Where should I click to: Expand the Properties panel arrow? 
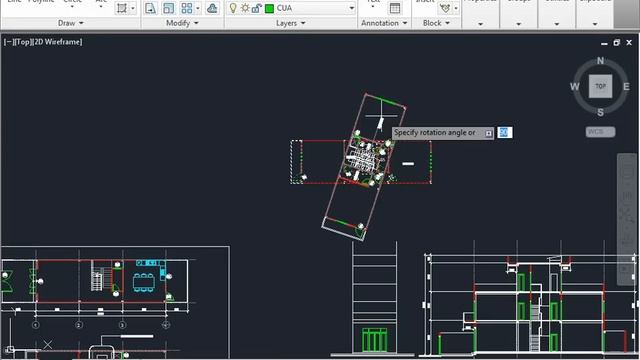[x=480, y=24]
